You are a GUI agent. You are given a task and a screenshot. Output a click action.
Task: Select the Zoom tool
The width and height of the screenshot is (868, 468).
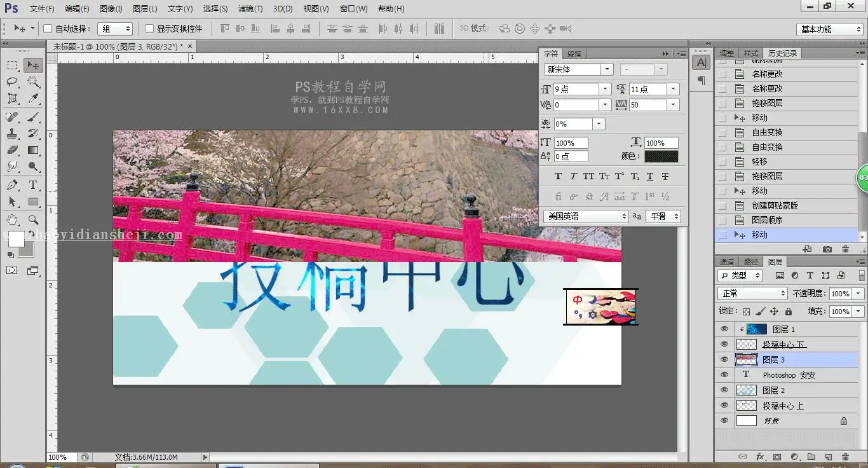(x=33, y=220)
